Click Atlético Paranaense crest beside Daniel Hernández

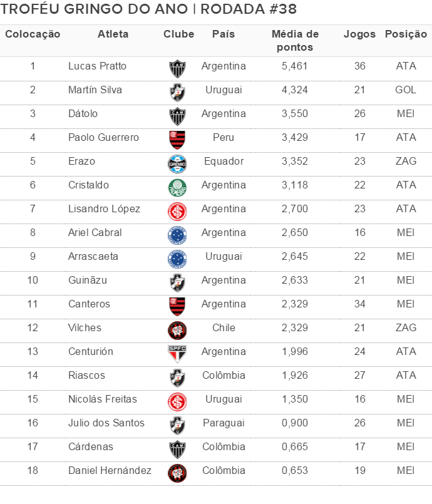point(177,473)
